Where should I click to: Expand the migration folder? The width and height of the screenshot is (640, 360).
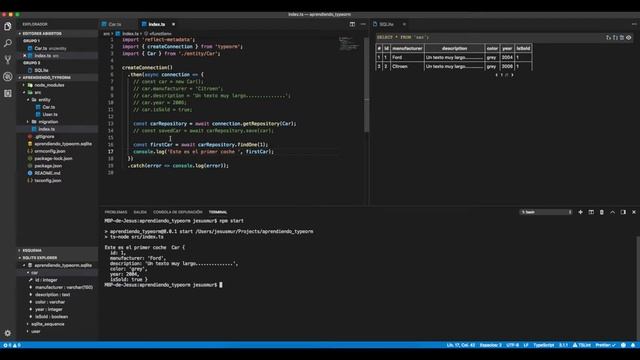click(48, 122)
